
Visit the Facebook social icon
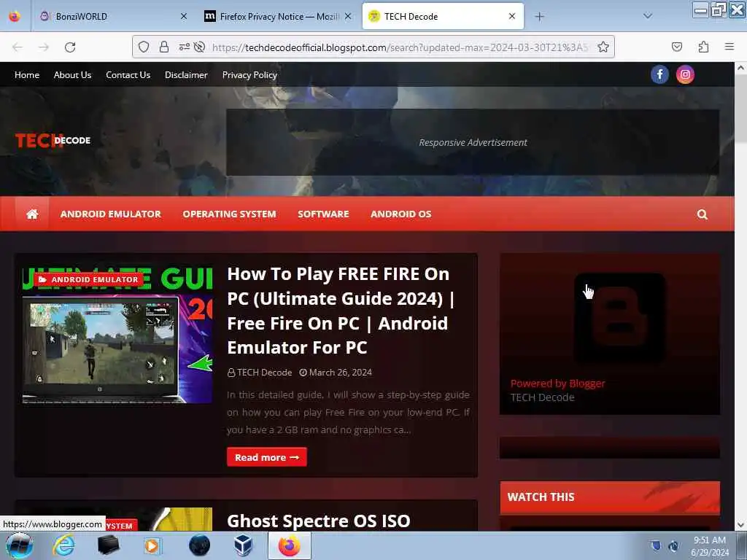click(x=659, y=74)
